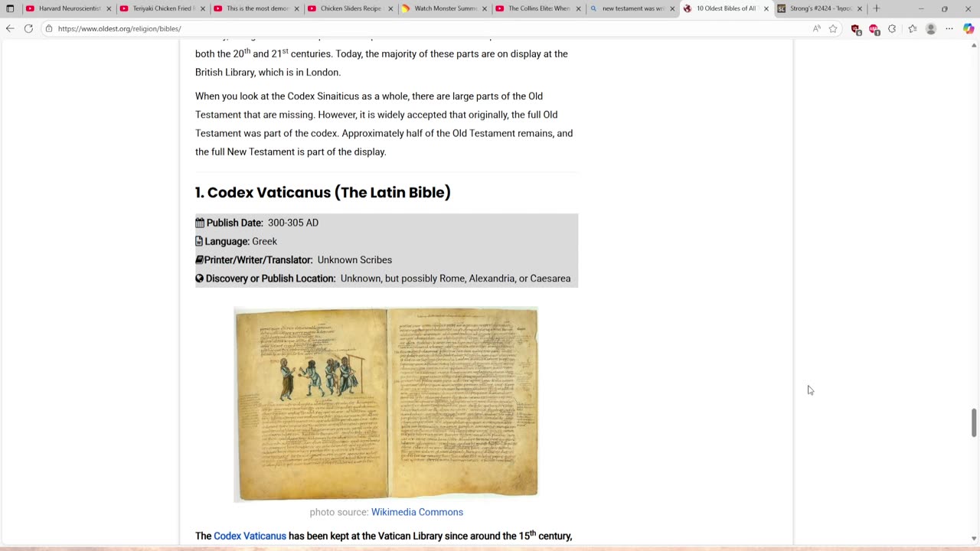Switch to Chicken Sliders Recipe tab
Screen dimensions: 980x551
351,8
